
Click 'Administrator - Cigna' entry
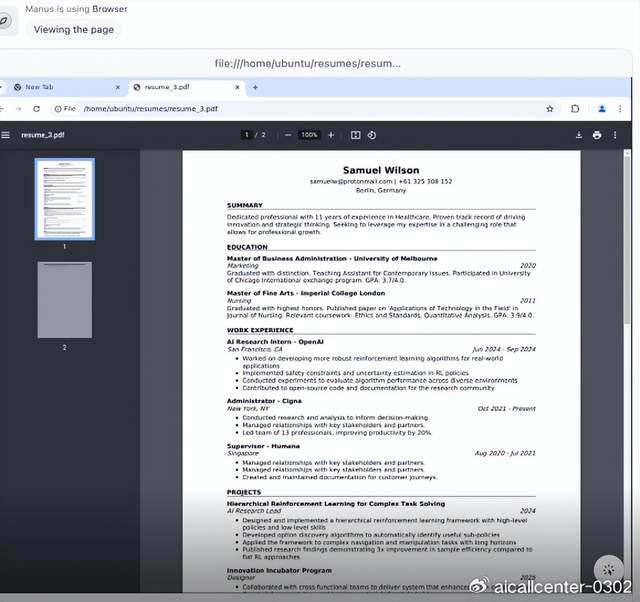[264, 401]
